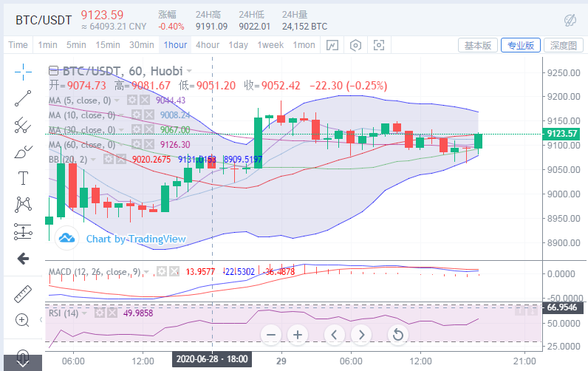Image resolution: width=588 pixels, height=371 pixels.
Task: Switch to the 15min timeframe
Action: (x=107, y=45)
